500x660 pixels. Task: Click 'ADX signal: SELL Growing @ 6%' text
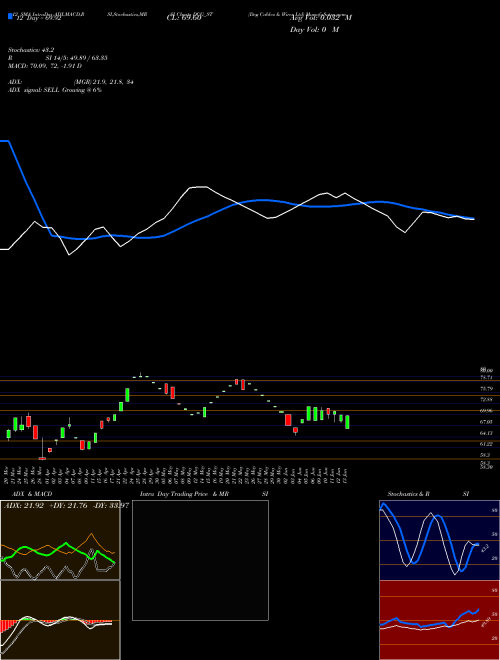point(55,90)
